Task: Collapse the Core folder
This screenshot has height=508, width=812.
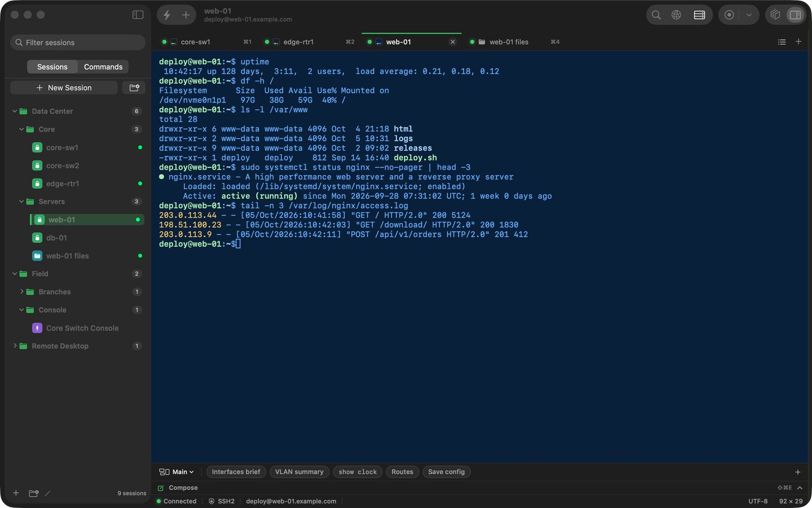Action: [21, 130]
